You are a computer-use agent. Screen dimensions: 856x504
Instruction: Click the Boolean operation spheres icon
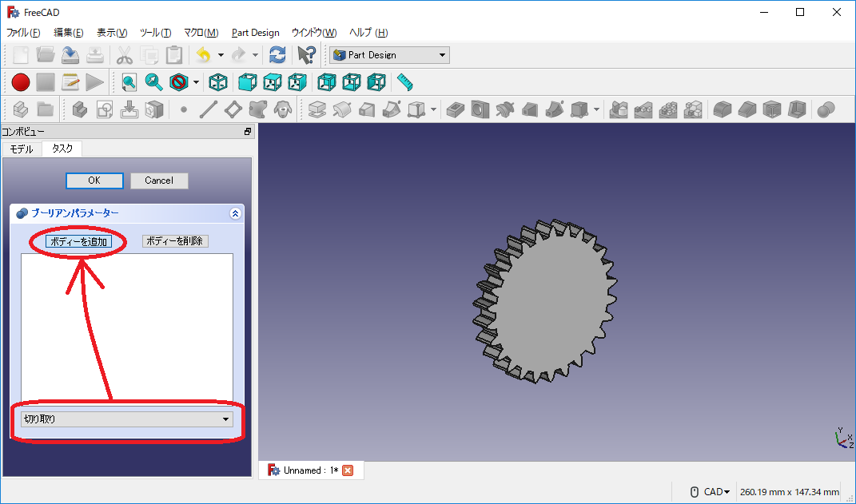pyautogui.click(x=826, y=109)
